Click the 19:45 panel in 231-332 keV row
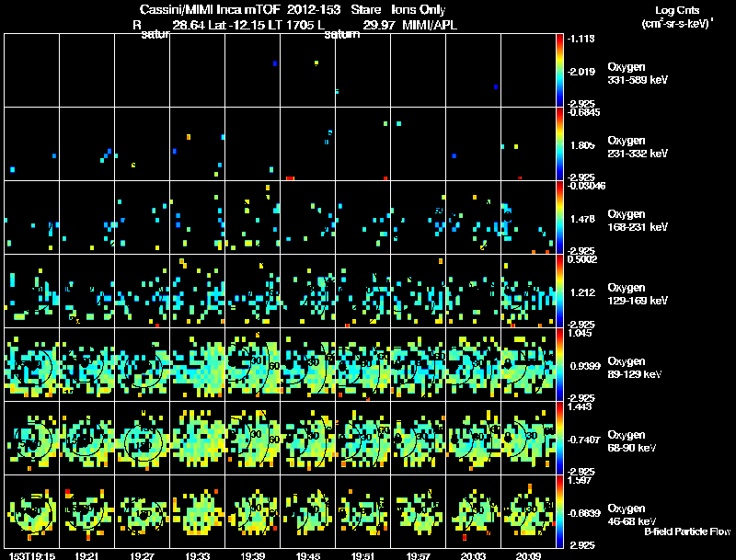 pyautogui.click(x=308, y=144)
